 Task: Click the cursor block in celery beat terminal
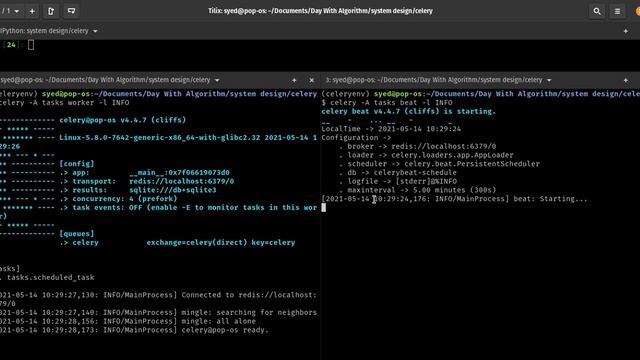tap(324, 208)
